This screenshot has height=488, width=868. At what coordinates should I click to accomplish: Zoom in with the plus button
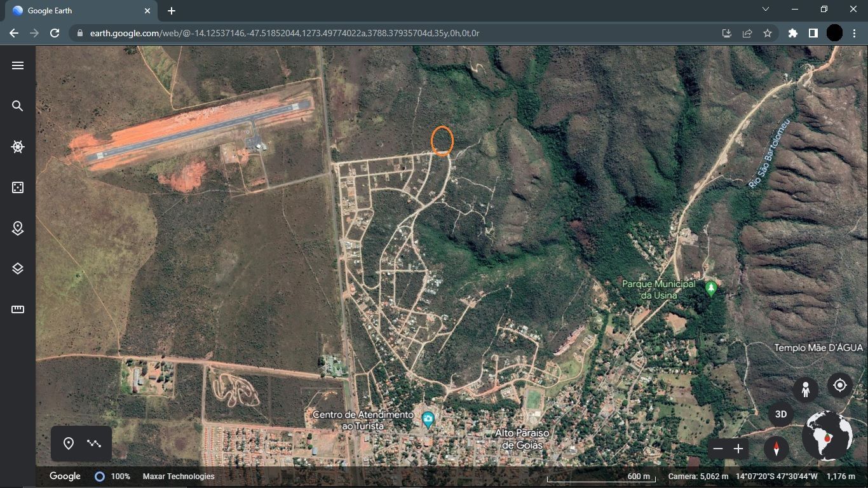coord(738,449)
